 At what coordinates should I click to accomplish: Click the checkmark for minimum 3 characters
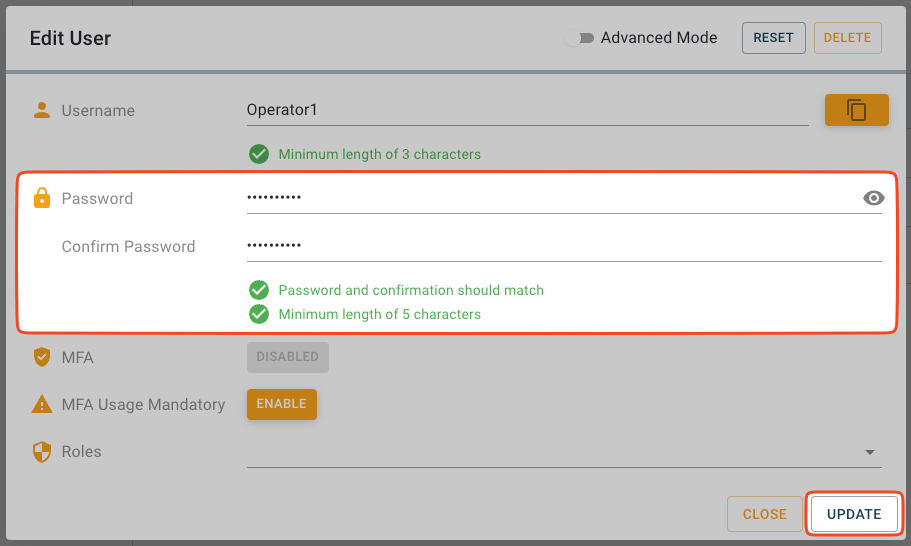coord(259,154)
